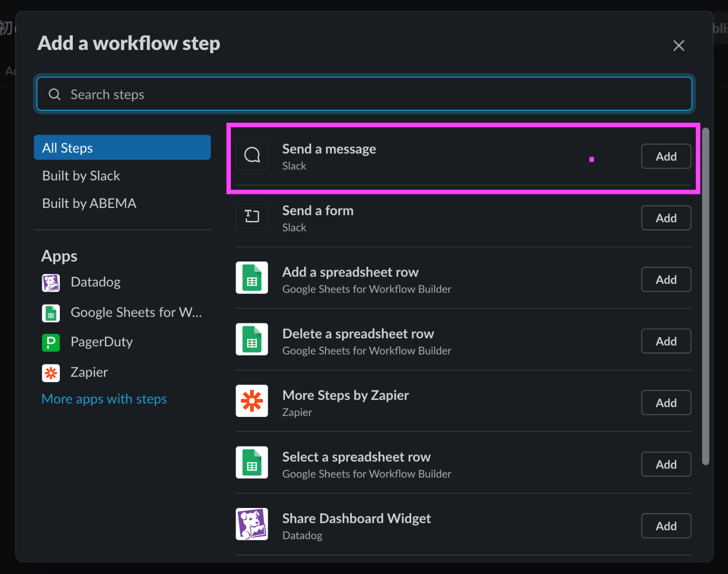Click the Share Dashboard Widget title
728x574 pixels.
pyautogui.click(x=357, y=518)
